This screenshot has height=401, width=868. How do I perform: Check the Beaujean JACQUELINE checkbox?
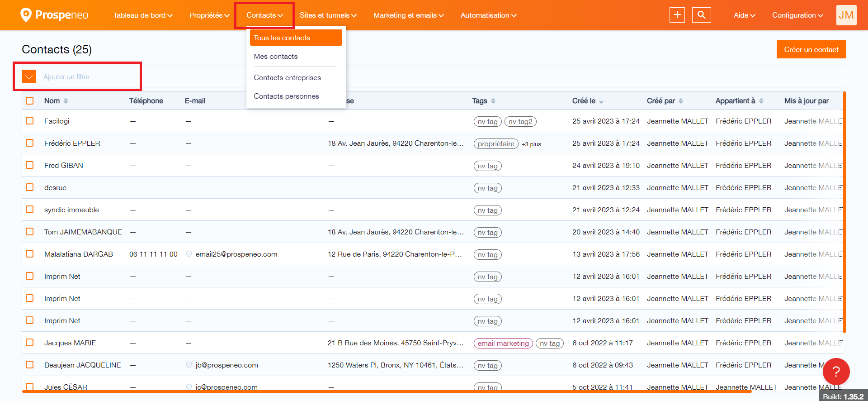pos(30,365)
